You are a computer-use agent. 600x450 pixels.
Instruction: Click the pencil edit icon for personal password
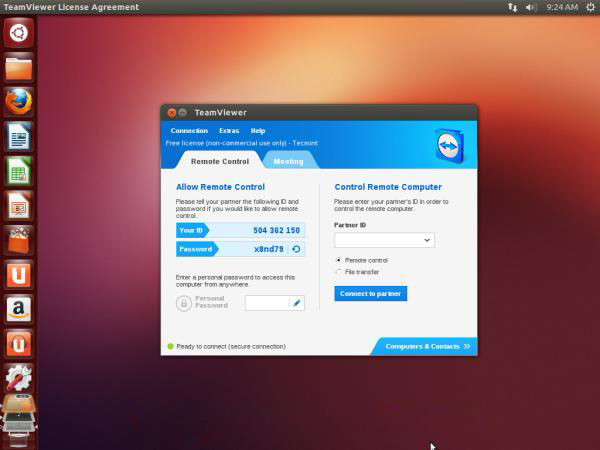click(297, 303)
